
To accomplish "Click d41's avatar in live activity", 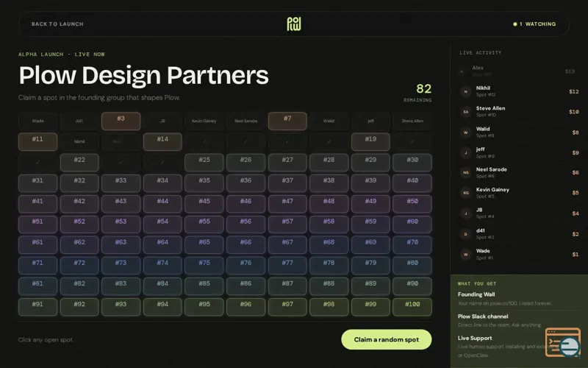I will tap(465, 234).
